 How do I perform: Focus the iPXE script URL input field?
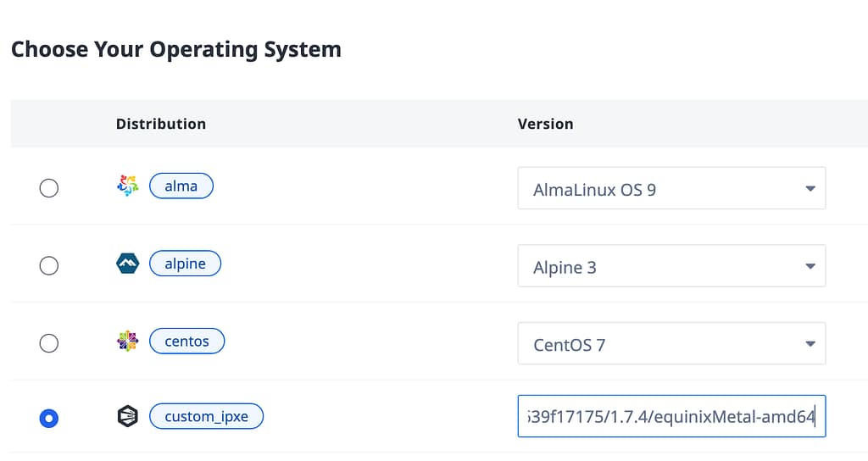[x=670, y=417]
